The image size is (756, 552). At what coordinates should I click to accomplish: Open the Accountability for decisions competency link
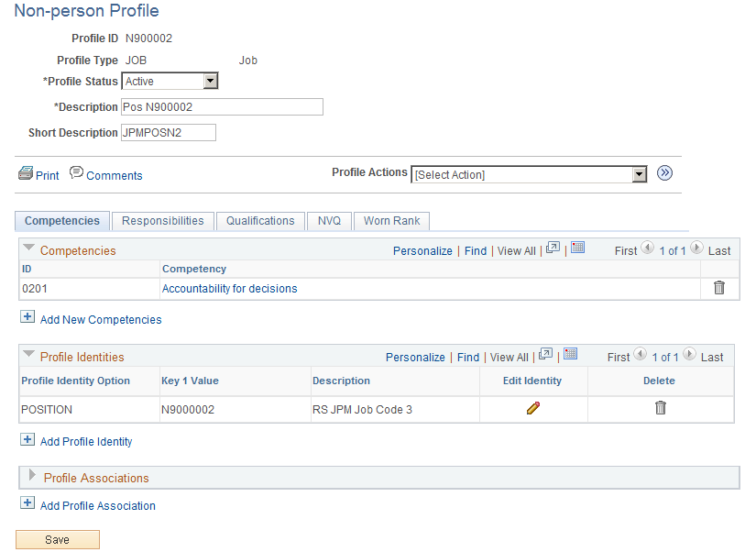229,289
